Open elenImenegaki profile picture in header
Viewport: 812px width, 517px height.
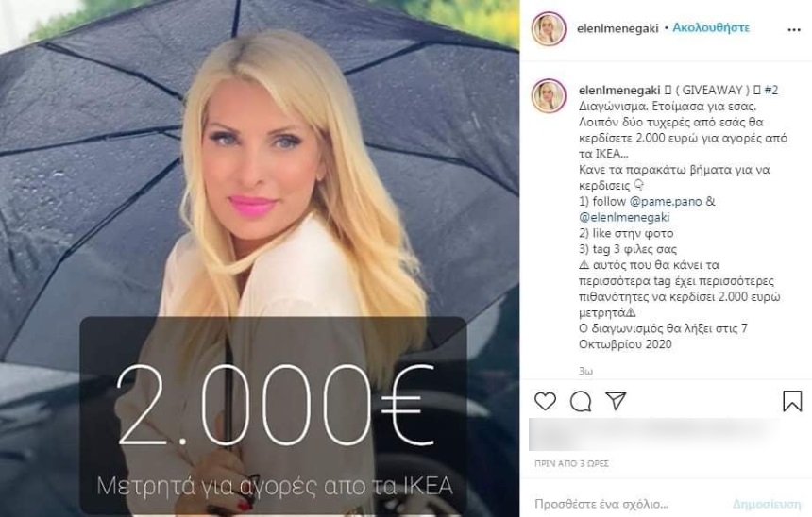pyautogui.click(x=549, y=28)
